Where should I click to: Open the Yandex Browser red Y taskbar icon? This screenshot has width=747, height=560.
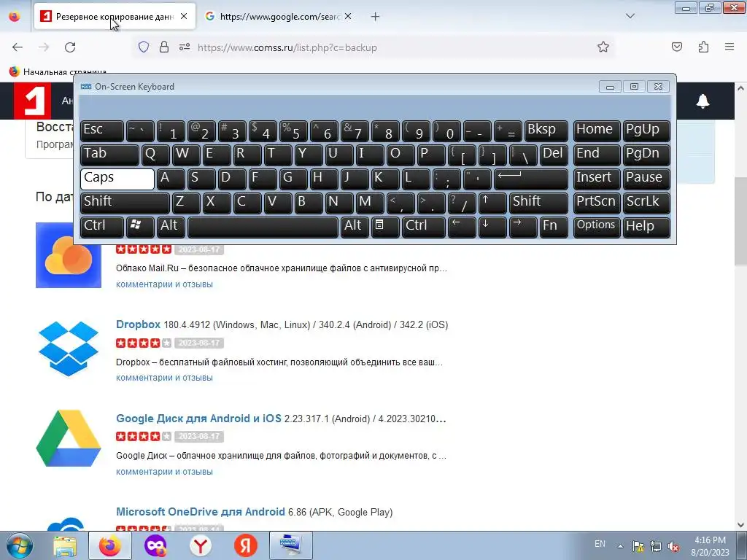[x=201, y=545]
